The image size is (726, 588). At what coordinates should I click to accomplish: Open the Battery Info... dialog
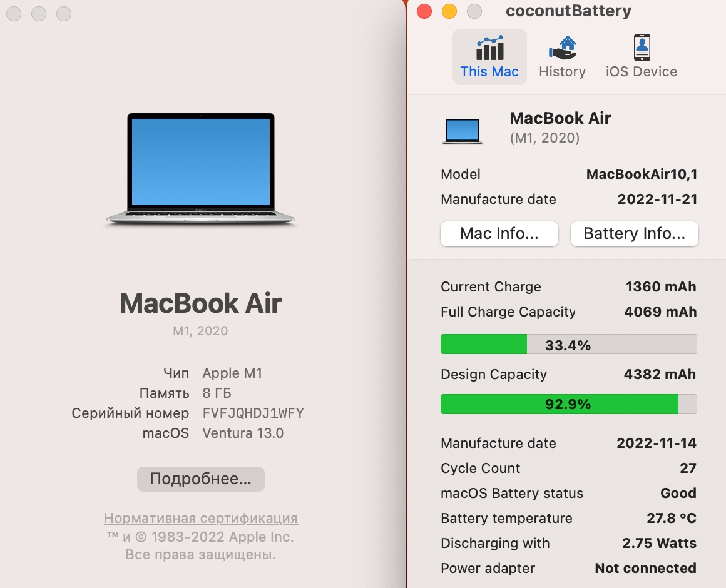635,233
